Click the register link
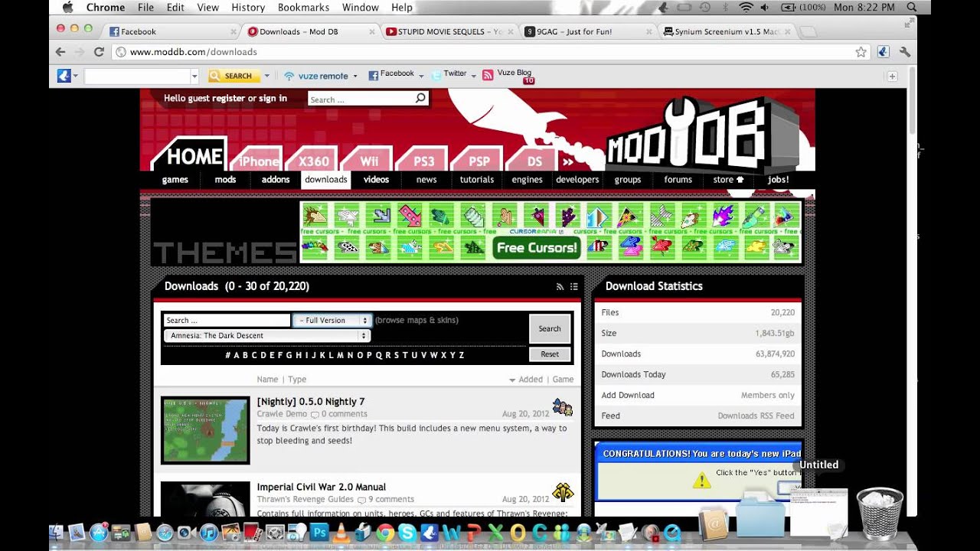Screen dimensions: 980x551 (x=228, y=98)
